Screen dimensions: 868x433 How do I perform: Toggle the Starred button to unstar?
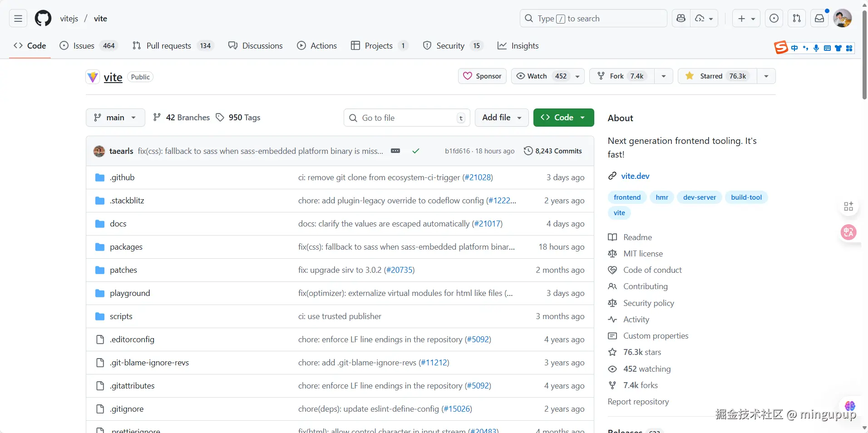pyautogui.click(x=717, y=76)
